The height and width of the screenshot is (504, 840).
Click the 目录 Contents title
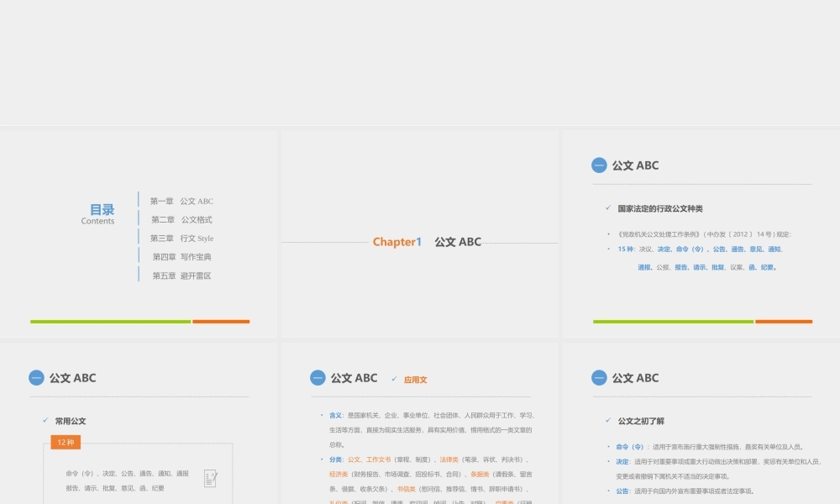coord(100,213)
